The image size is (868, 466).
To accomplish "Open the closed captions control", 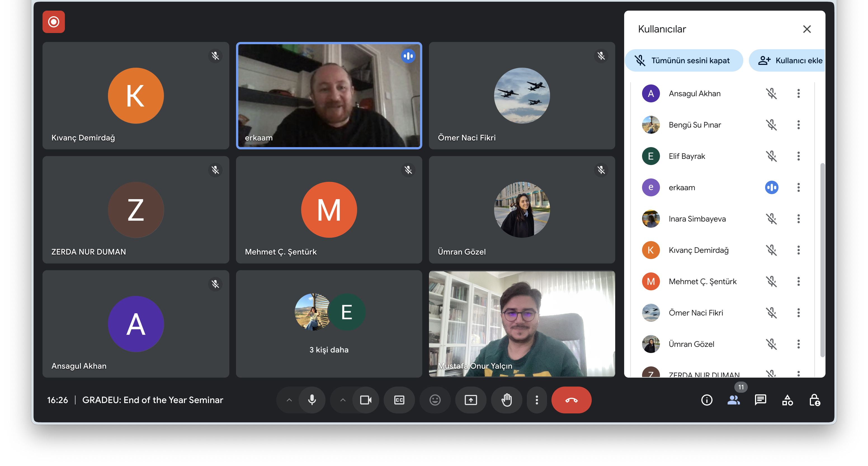I will pos(399,400).
